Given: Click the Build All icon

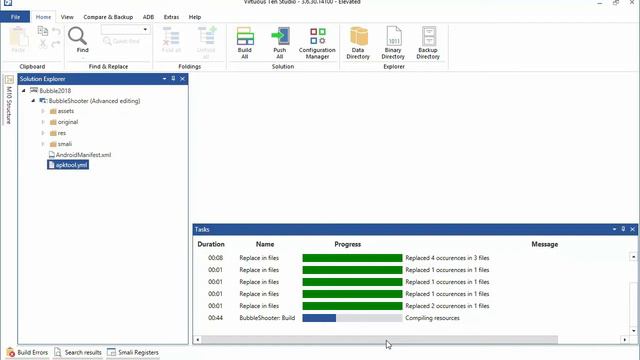Looking at the screenshot, I should point(245,43).
